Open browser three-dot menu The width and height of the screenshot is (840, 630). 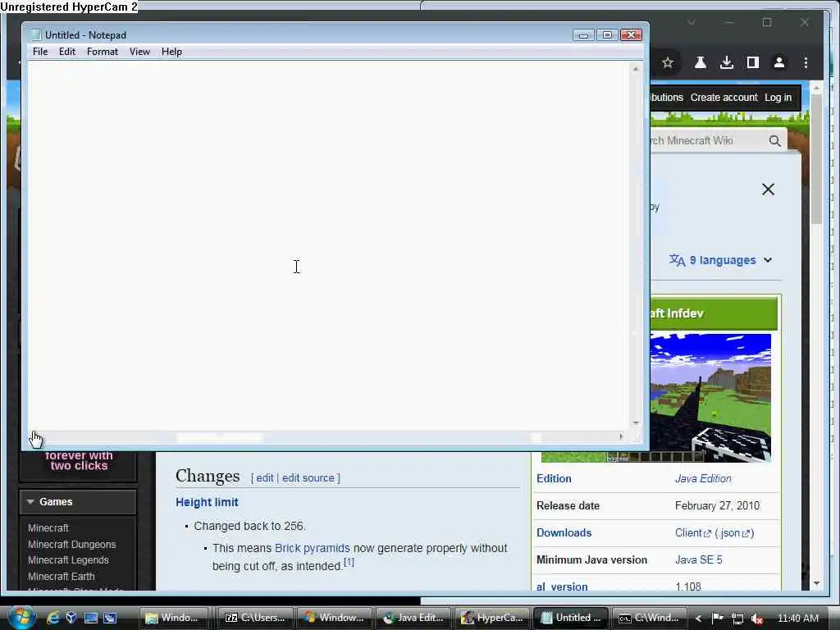[x=806, y=62]
